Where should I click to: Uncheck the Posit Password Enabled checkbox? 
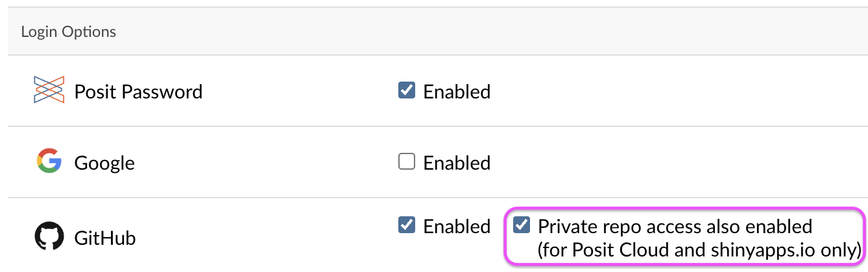click(x=407, y=90)
